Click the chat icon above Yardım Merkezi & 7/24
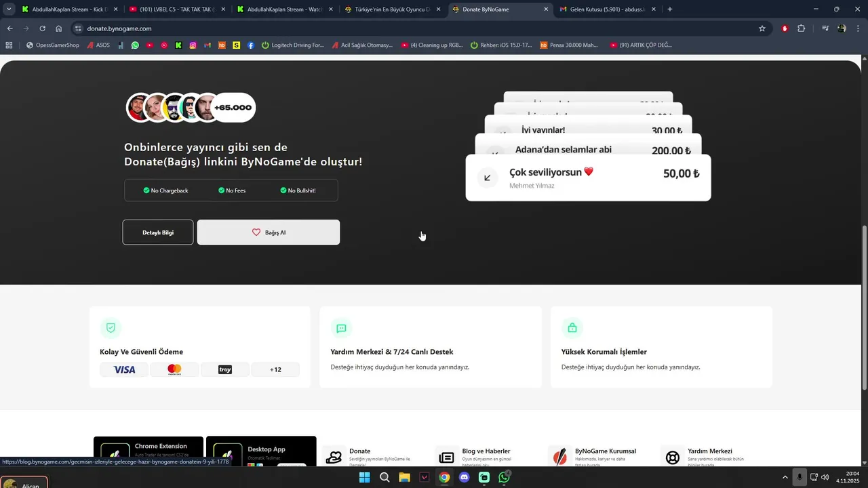This screenshot has height=488, width=868. coord(341,328)
